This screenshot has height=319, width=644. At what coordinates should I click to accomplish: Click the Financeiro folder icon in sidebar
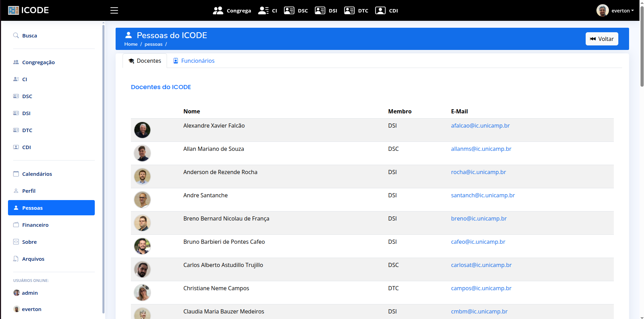click(x=16, y=225)
